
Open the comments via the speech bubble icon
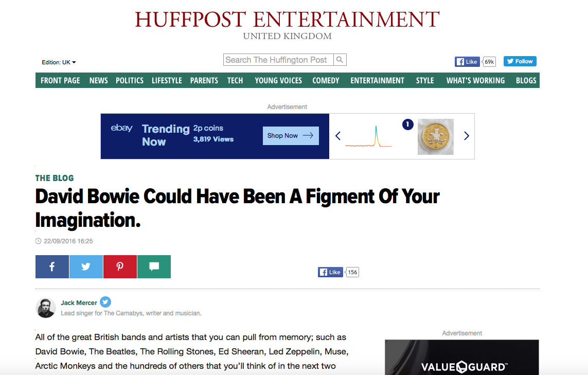pyautogui.click(x=153, y=266)
